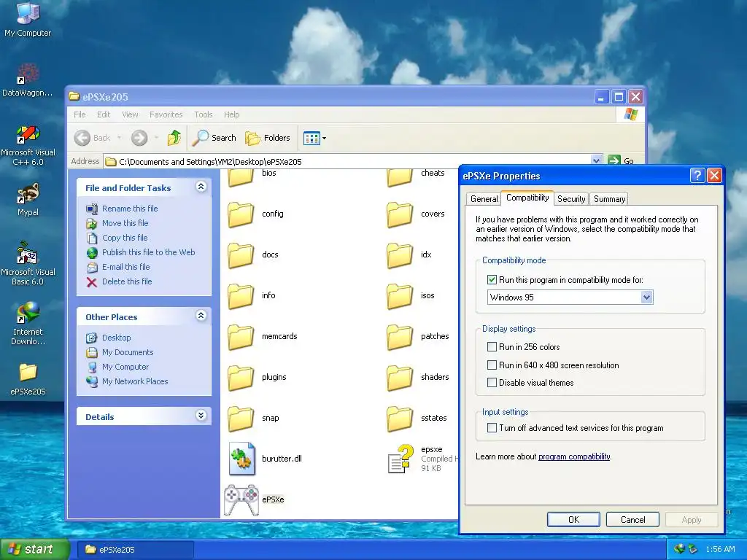Open the Favorites menu in Explorer

166,114
